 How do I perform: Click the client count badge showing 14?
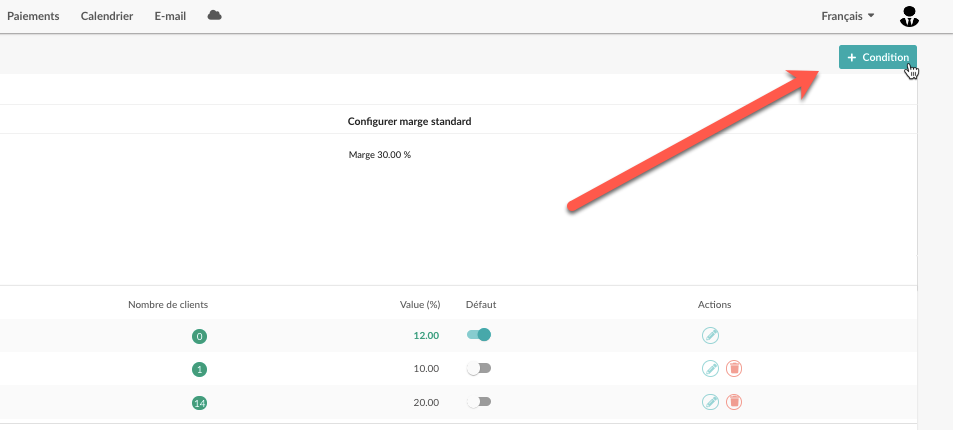coord(199,403)
